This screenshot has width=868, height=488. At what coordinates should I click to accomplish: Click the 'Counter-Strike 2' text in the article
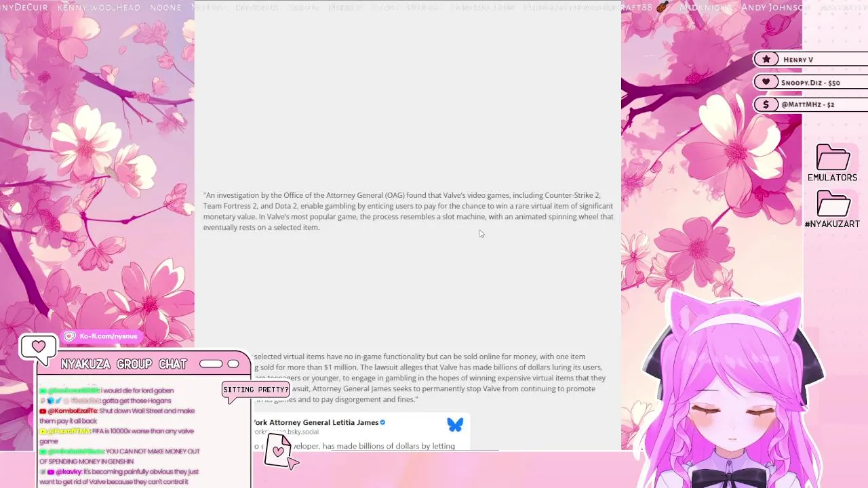click(x=572, y=195)
